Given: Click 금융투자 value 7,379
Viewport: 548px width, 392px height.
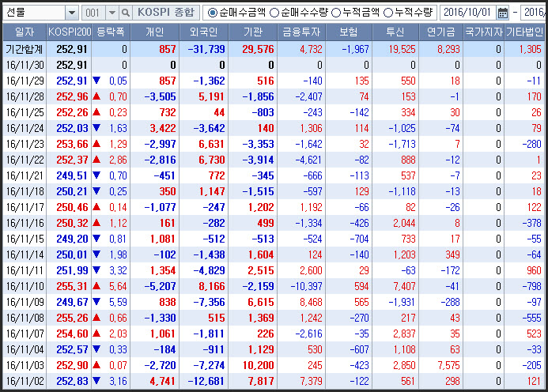Looking at the screenshot, I should [x=311, y=381].
